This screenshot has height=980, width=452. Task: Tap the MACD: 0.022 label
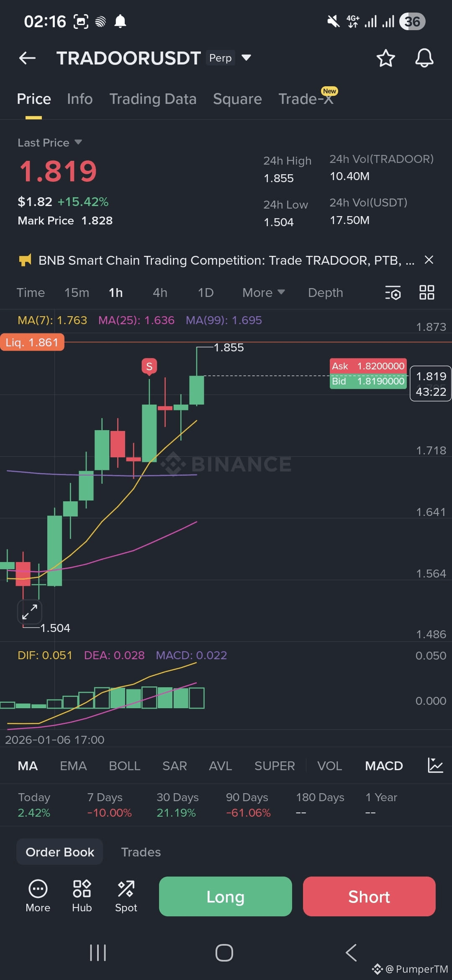[191, 655]
